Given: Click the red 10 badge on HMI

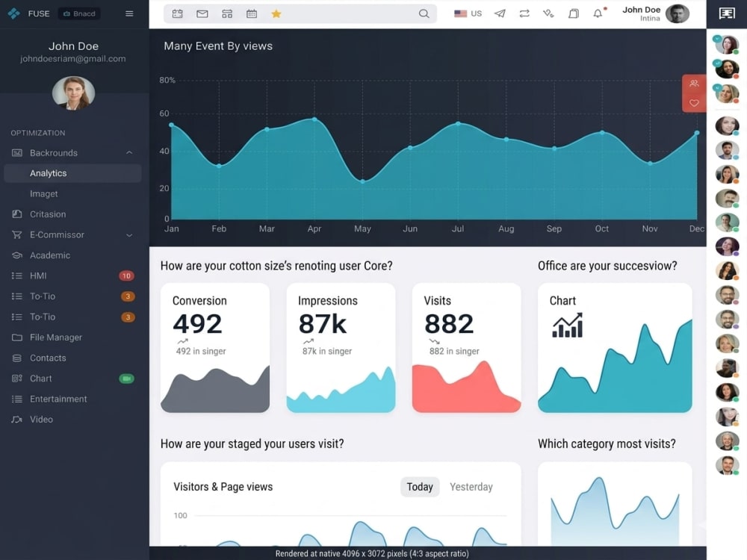Looking at the screenshot, I should coord(126,276).
